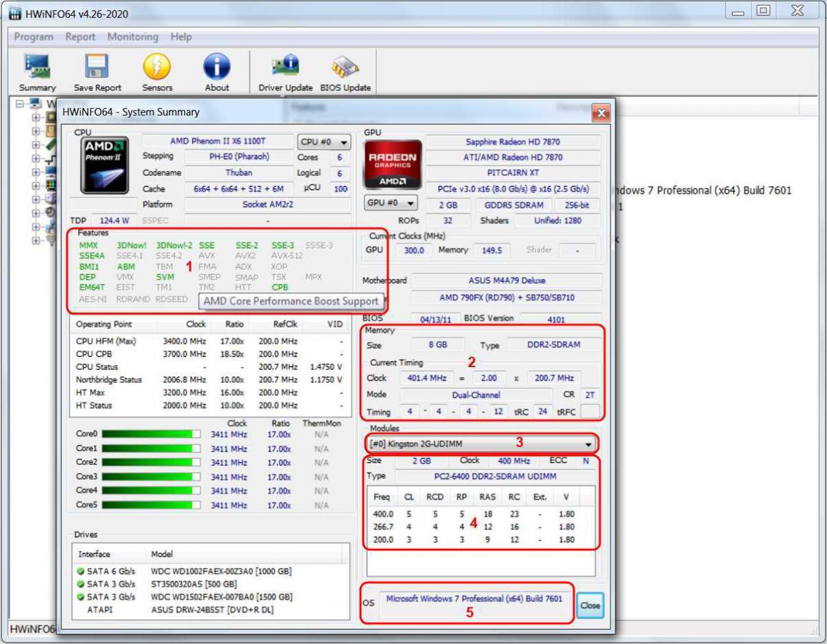Click the PC2-6400 DDR2-SDRAM UDIMM type field
The height and width of the screenshot is (644, 827).
[496, 477]
